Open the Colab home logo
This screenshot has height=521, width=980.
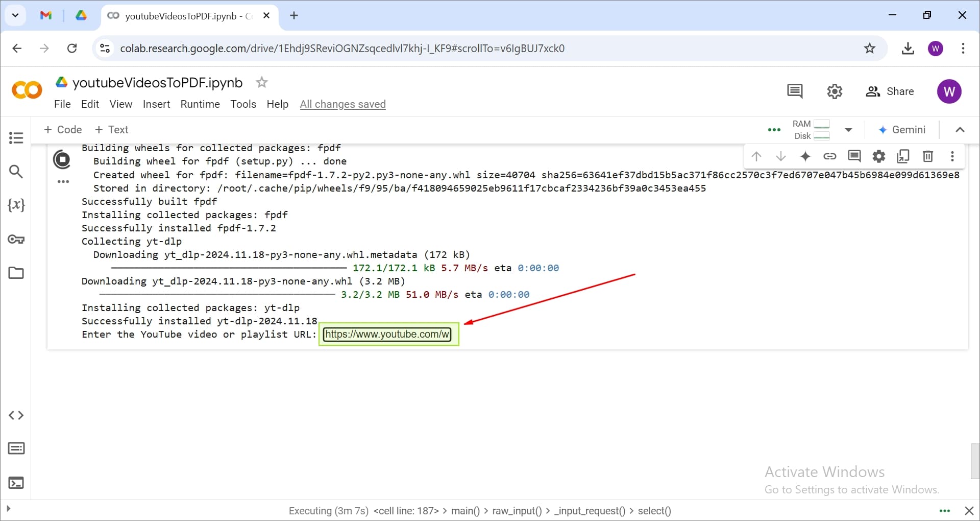click(x=27, y=90)
